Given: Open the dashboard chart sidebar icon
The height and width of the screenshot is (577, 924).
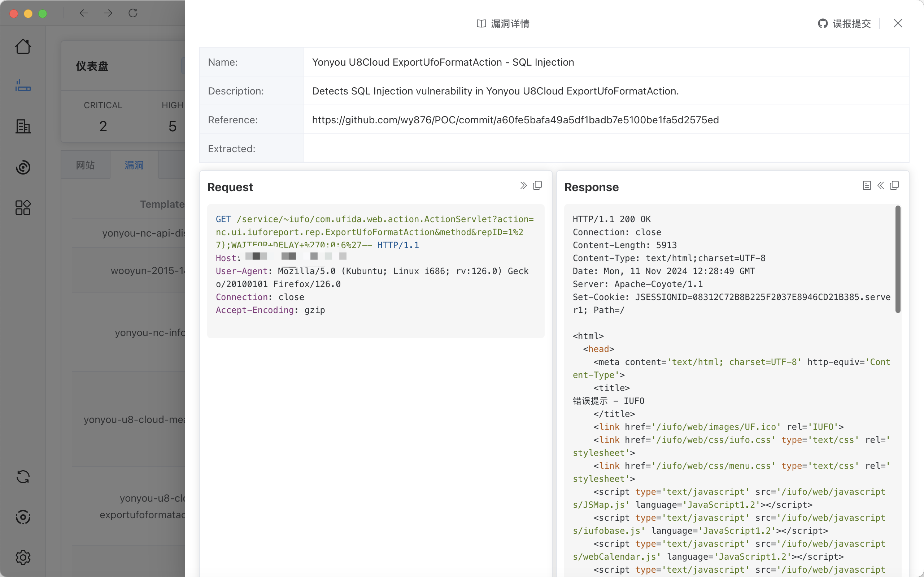Looking at the screenshot, I should (23, 85).
